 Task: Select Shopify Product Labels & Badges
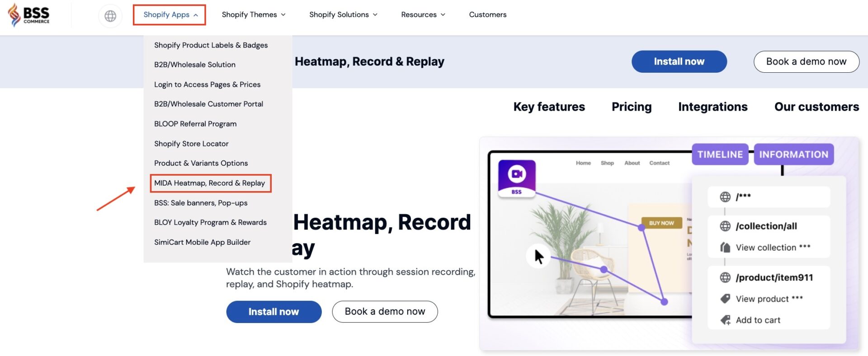point(211,45)
